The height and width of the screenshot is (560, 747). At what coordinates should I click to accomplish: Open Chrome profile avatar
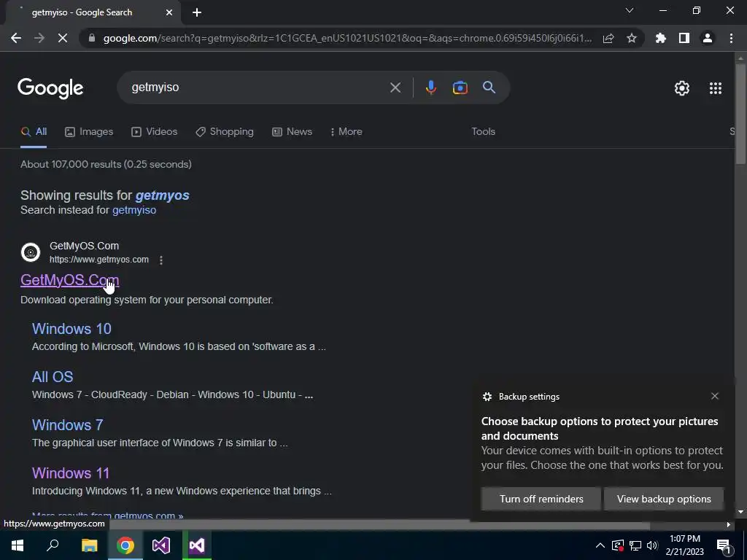point(708,38)
